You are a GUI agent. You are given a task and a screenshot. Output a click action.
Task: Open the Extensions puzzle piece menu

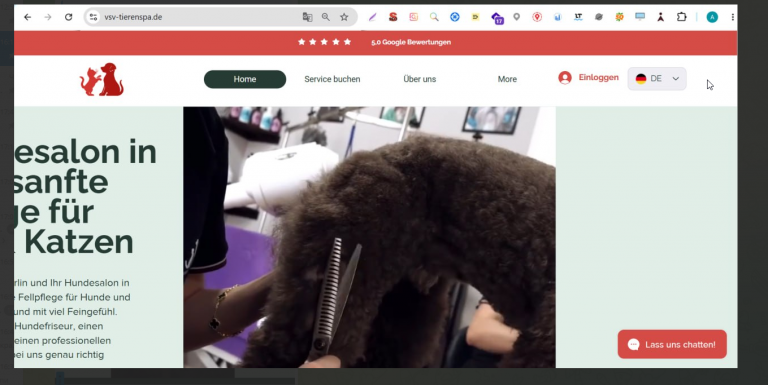point(681,17)
